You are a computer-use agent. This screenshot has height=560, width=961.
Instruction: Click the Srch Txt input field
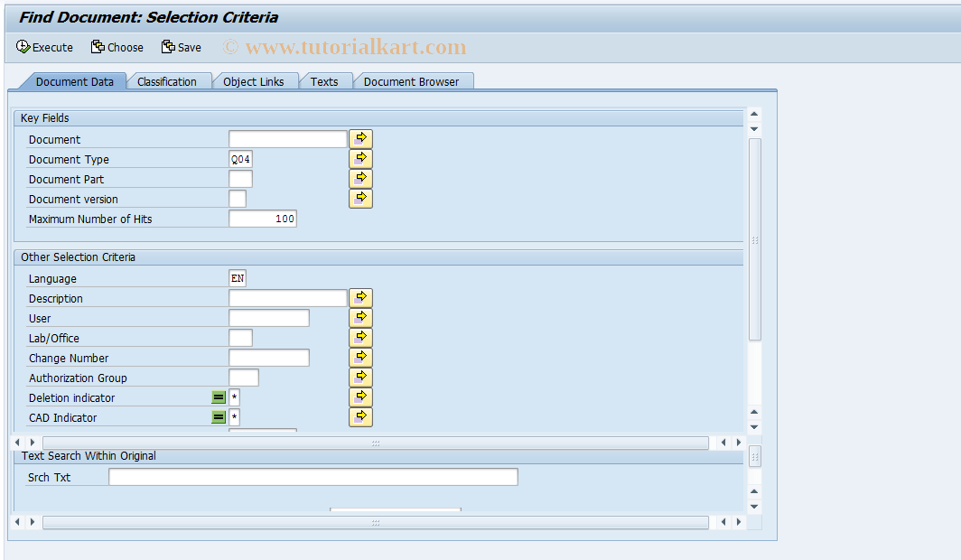312,477
